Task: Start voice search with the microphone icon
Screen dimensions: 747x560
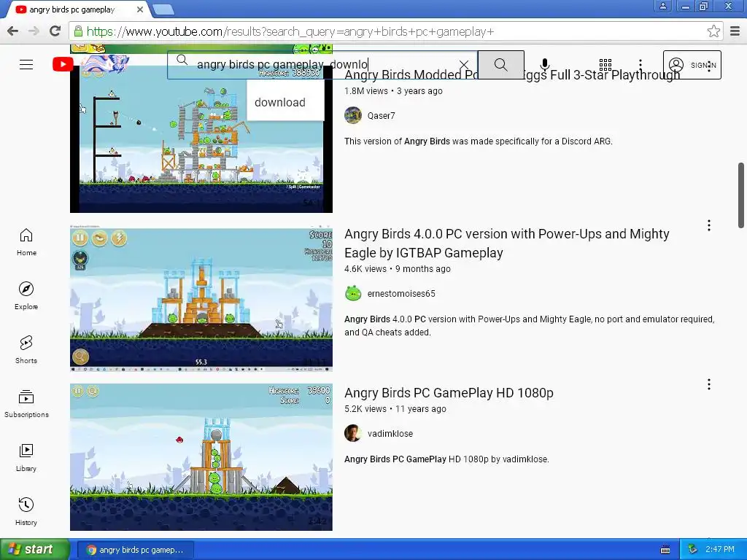Action: [545, 64]
